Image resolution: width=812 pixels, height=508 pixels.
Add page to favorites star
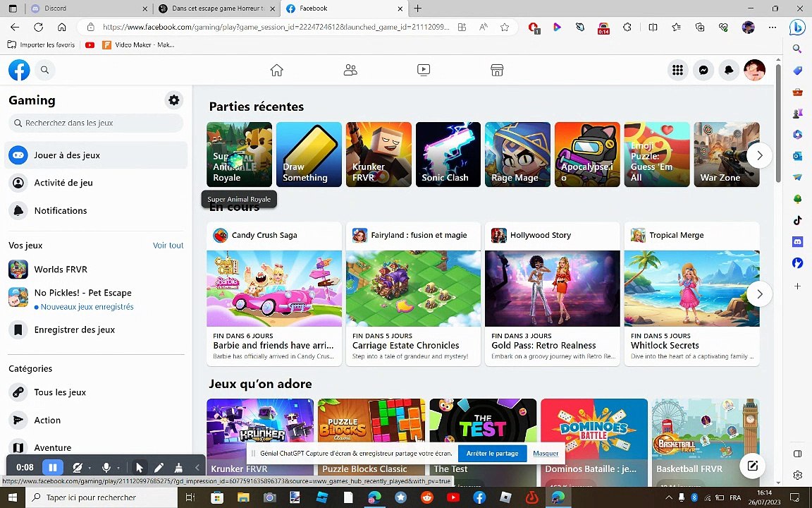coord(505,27)
